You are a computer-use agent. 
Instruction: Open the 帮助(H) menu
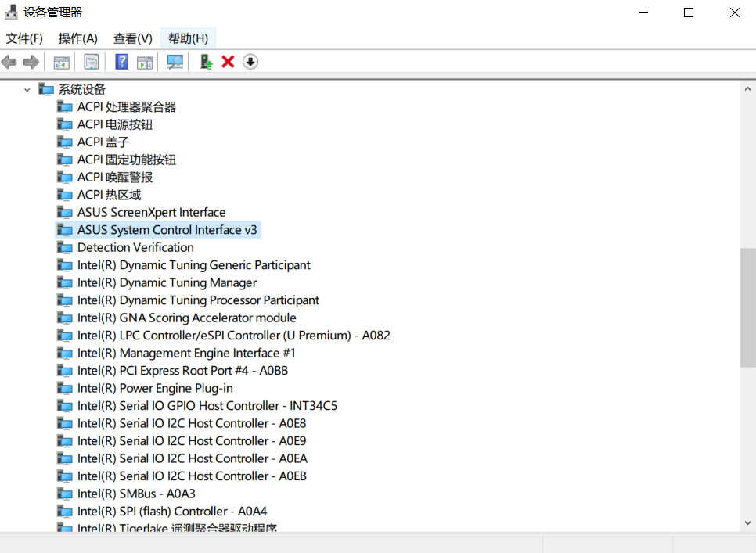[188, 38]
